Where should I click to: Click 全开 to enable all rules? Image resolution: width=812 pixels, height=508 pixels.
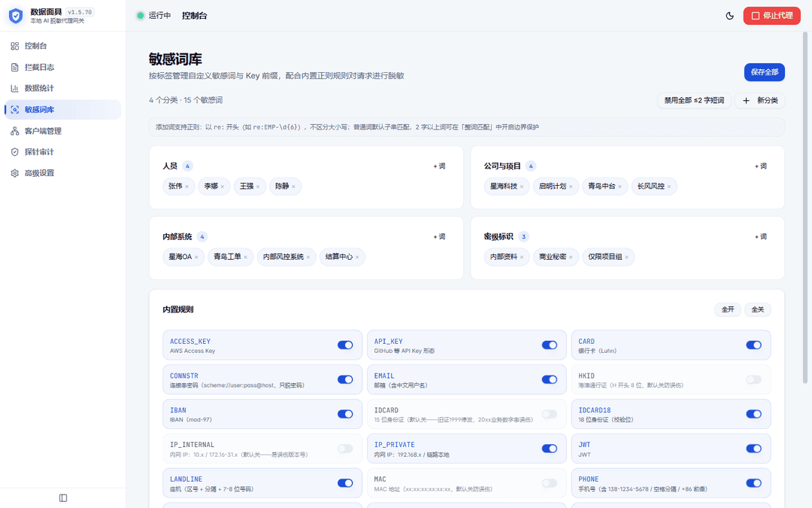coord(728,309)
